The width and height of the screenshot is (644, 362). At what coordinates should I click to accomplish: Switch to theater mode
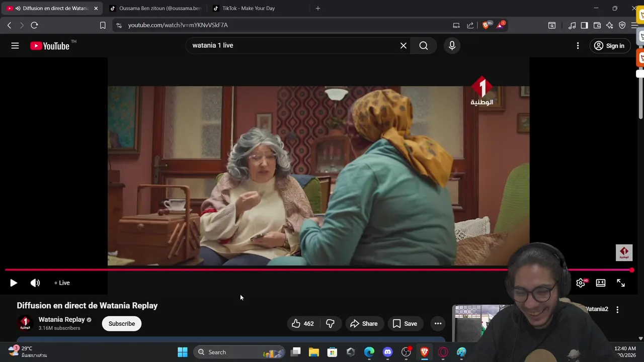(601, 283)
